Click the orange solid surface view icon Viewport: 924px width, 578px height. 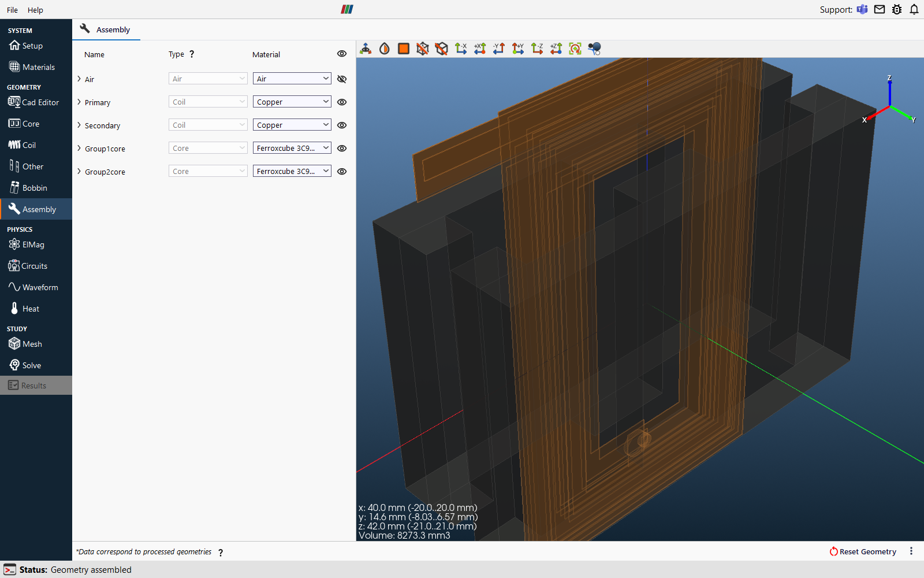404,49
